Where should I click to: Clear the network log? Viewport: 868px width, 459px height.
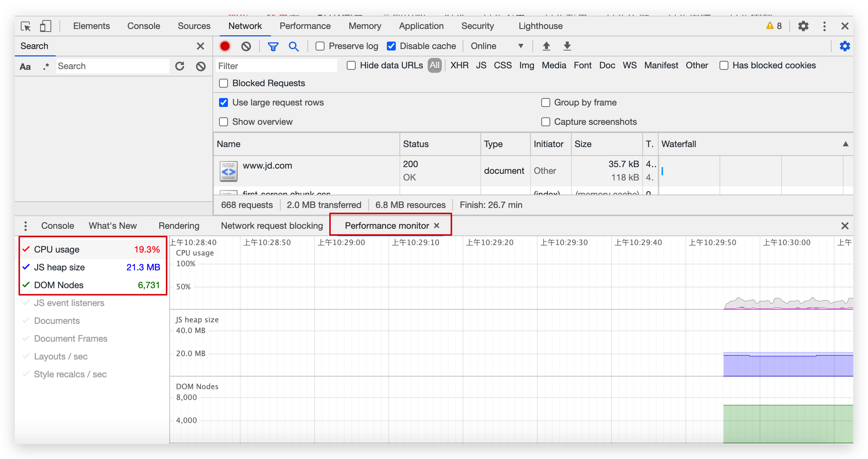pos(246,46)
